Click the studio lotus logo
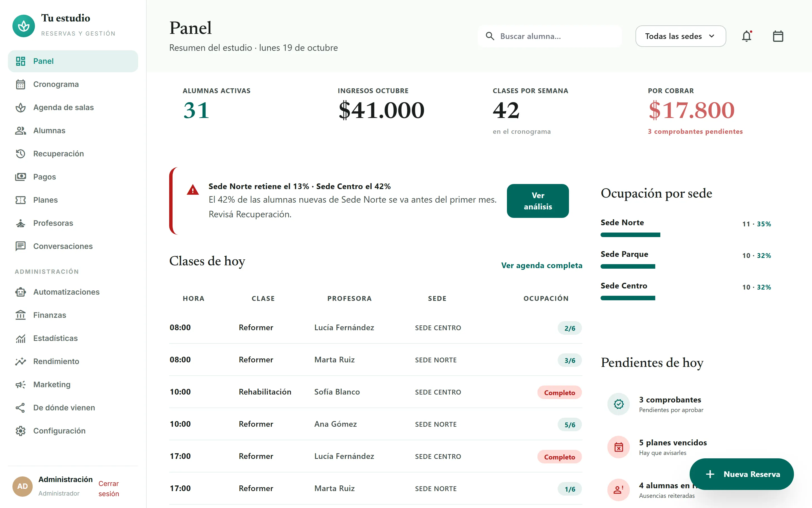This screenshot has height=508, width=812. [x=23, y=26]
